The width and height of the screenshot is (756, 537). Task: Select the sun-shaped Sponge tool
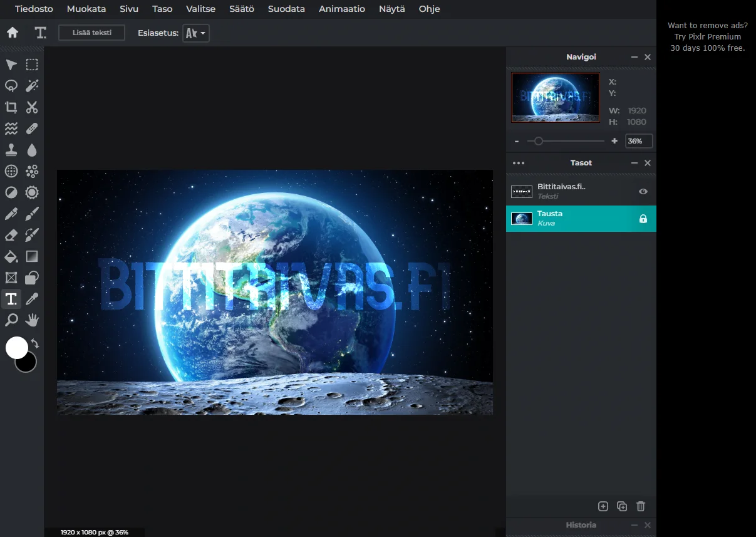(x=32, y=192)
